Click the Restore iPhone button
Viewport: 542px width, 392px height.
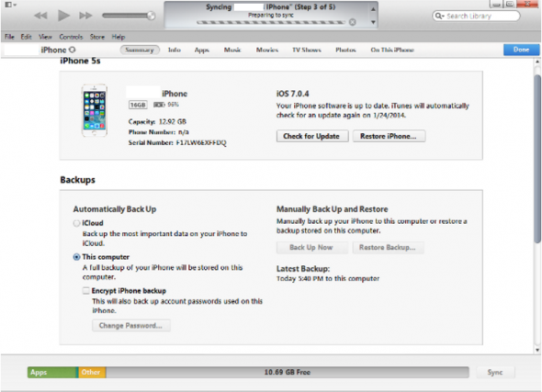point(389,136)
